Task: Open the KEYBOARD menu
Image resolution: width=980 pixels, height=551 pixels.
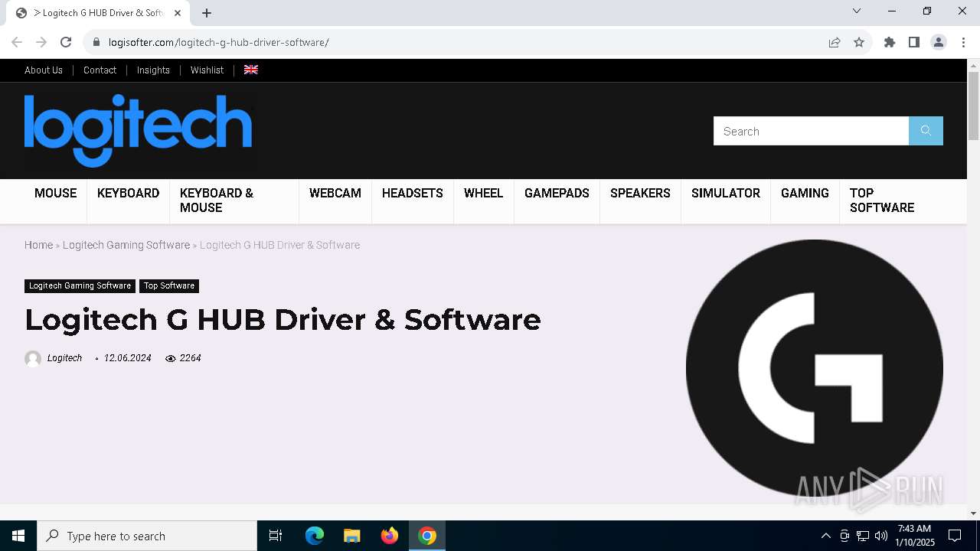Action: (x=128, y=194)
